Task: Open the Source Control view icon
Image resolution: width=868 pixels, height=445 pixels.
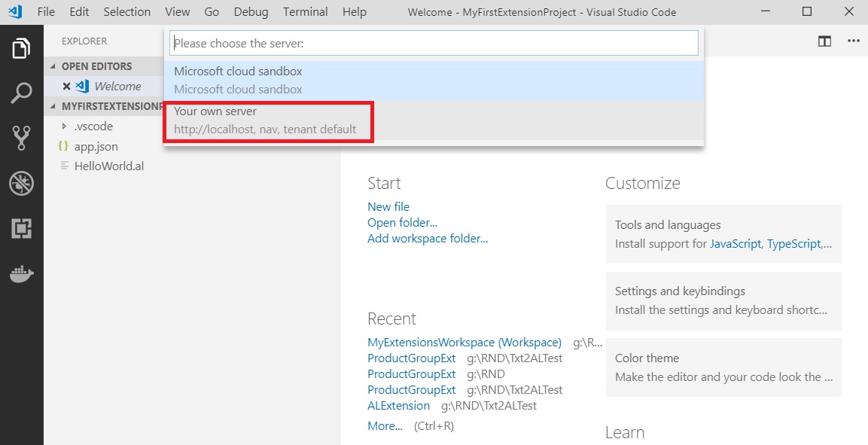Action: 21,139
